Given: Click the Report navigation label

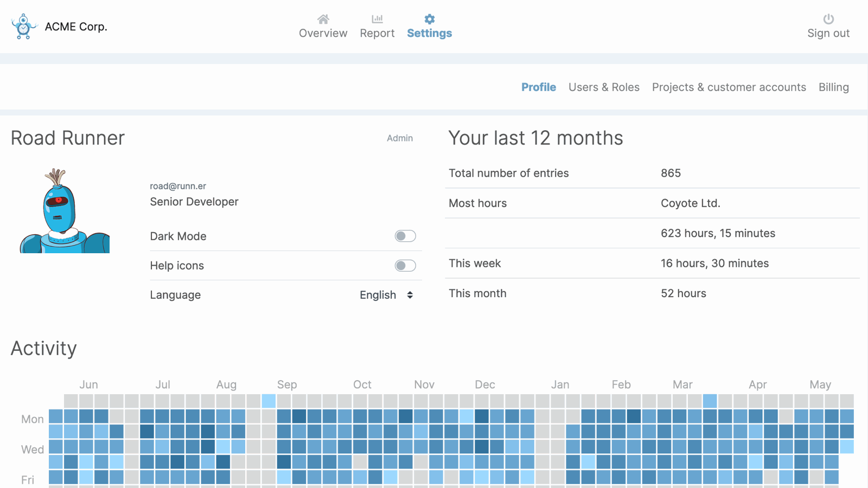Looking at the screenshot, I should click(377, 33).
